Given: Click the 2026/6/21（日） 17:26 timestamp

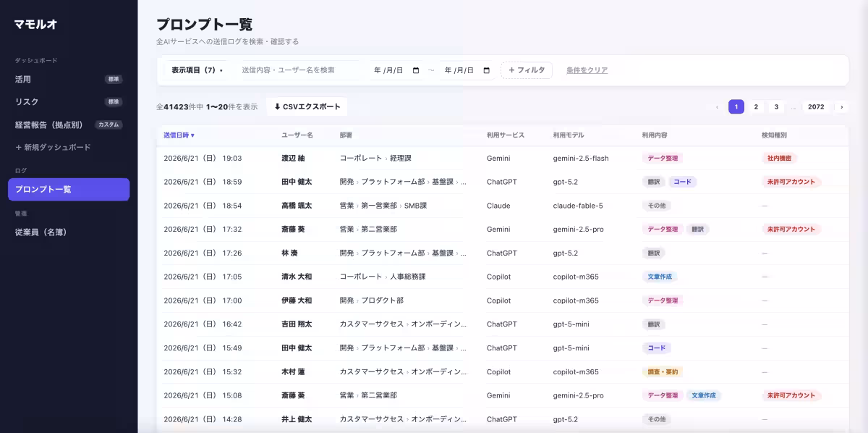Looking at the screenshot, I should 203,253.
